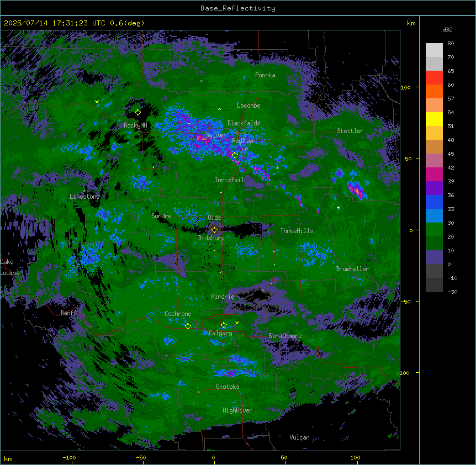The height and width of the screenshot is (465, 476).
Task: Click the Okotoks town label
Action: tap(228, 387)
